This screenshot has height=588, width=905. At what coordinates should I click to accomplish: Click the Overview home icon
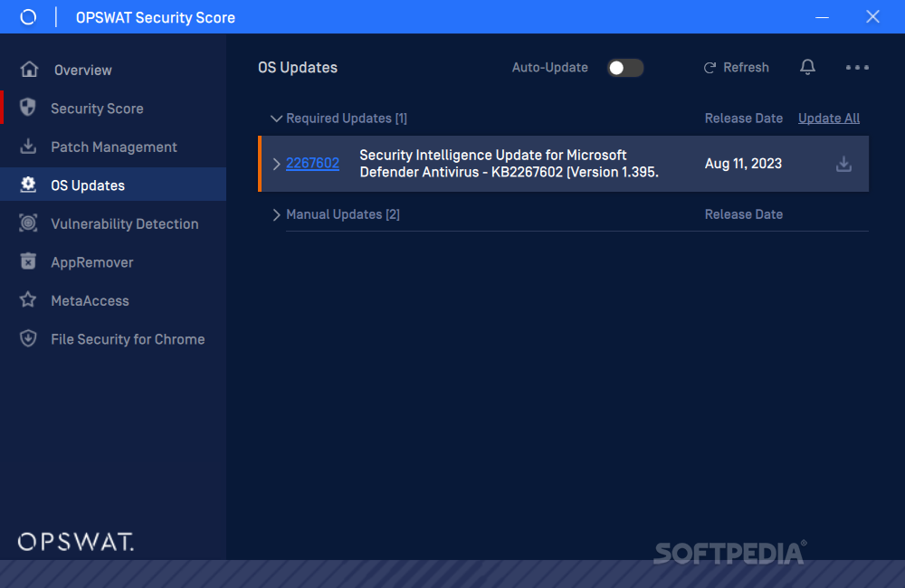(29, 70)
